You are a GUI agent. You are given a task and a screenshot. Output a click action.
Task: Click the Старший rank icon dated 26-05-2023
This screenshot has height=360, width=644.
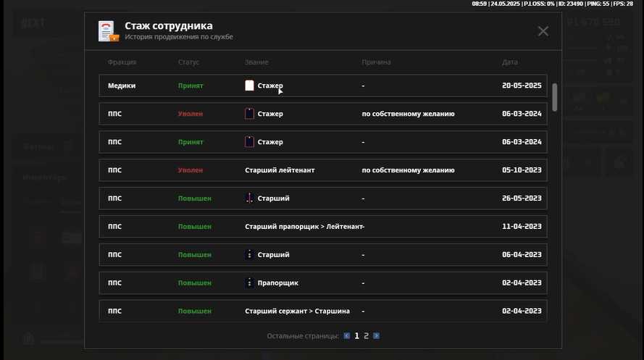[x=249, y=198]
